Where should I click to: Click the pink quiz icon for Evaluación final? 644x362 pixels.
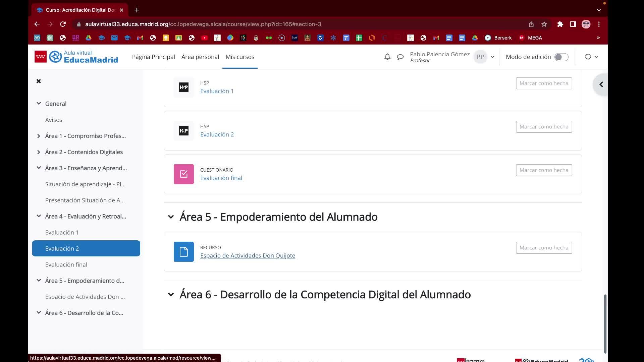(x=183, y=174)
